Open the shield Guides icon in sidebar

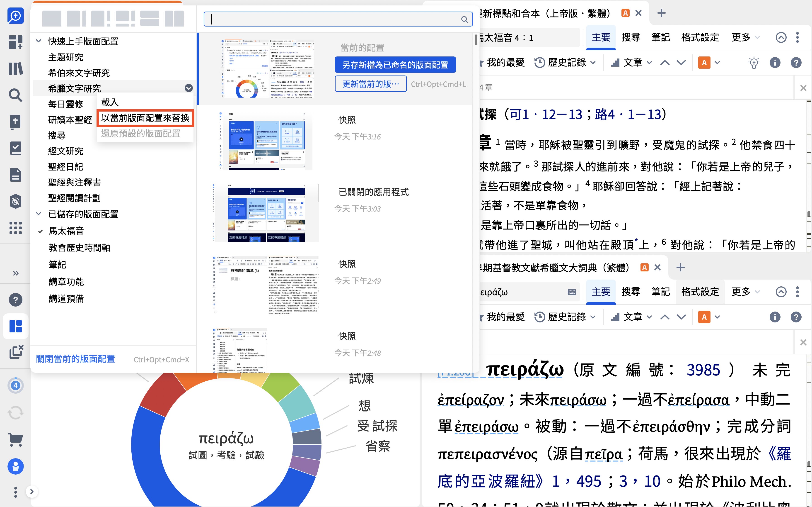point(15,201)
